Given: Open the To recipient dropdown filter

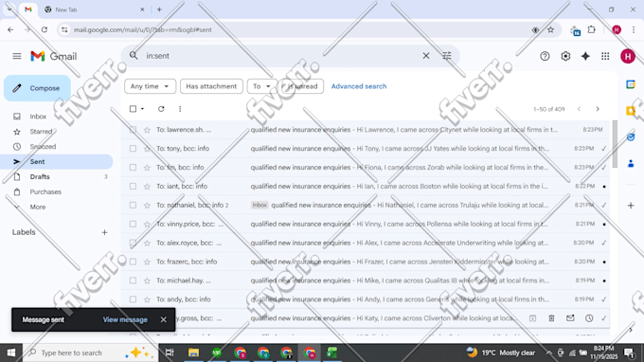Looking at the screenshot, I should click(262, 86).
